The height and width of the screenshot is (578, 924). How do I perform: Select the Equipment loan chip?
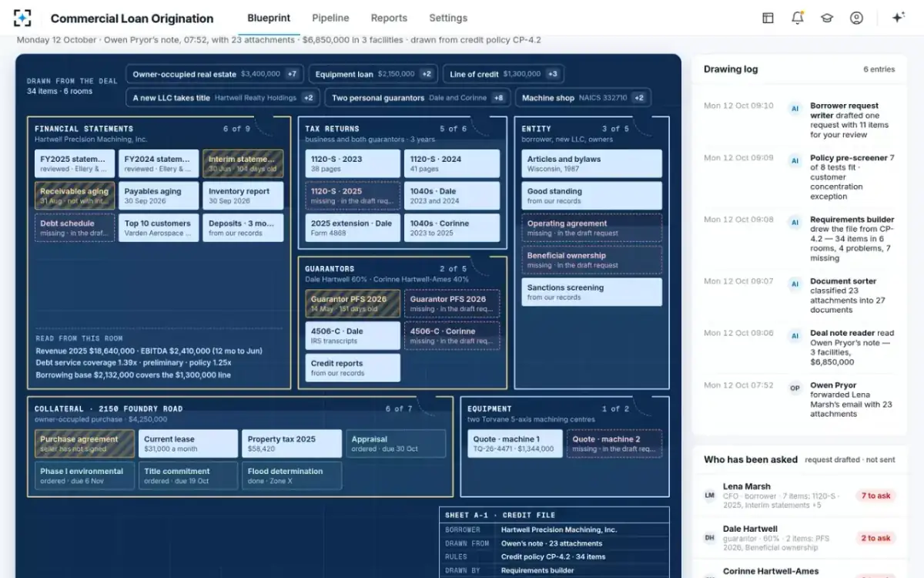coord(373,74)
